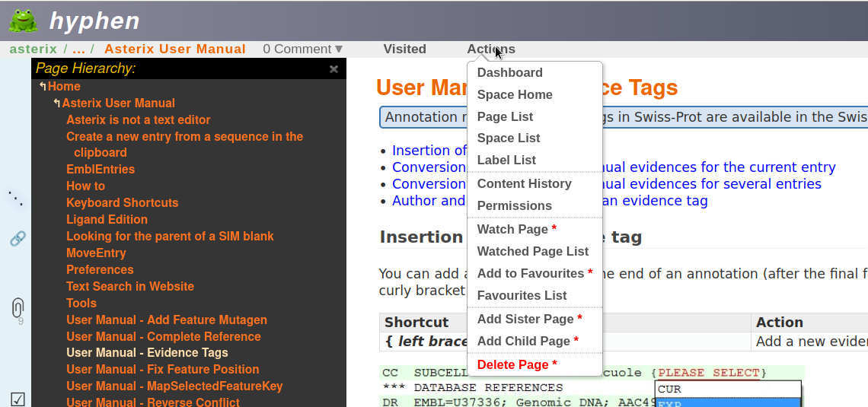Open Asterix is not a text editor
Image resolution: width=868 pixels, height=407 pixels.
click(x=139, y=120)
